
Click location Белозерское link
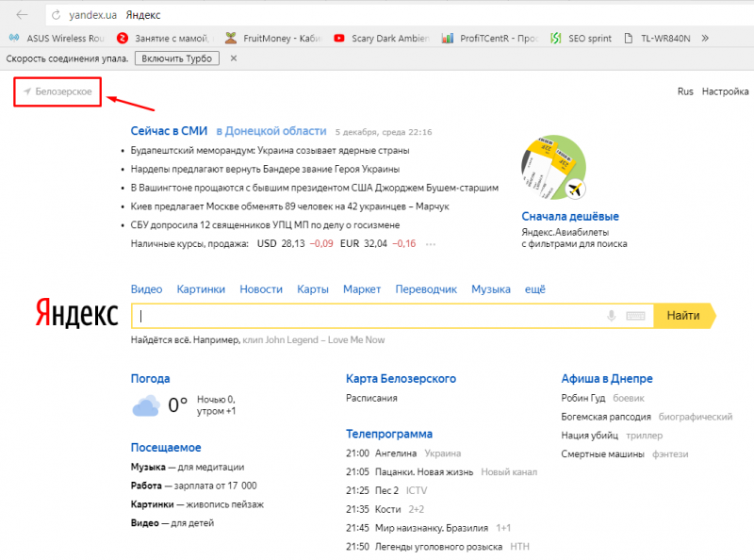[57, 91]
